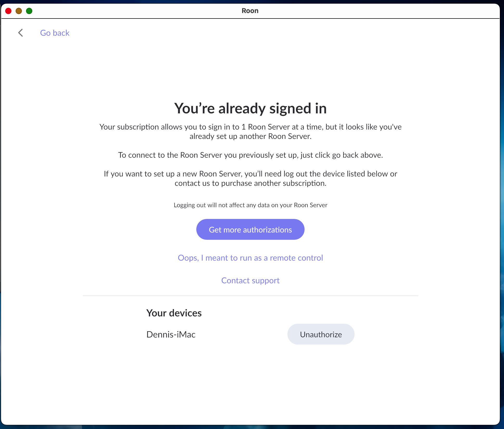
Task: Click the "Logging out will not affect" note
Action: (250, 205)
